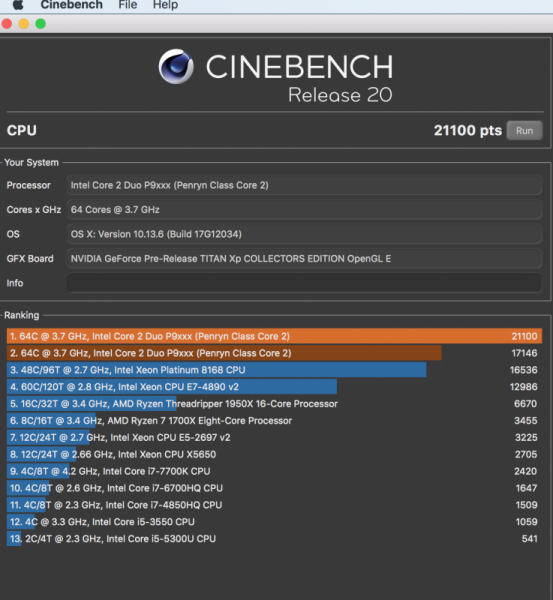Select the Core i5-5300U ranking row

click(274, 538)
